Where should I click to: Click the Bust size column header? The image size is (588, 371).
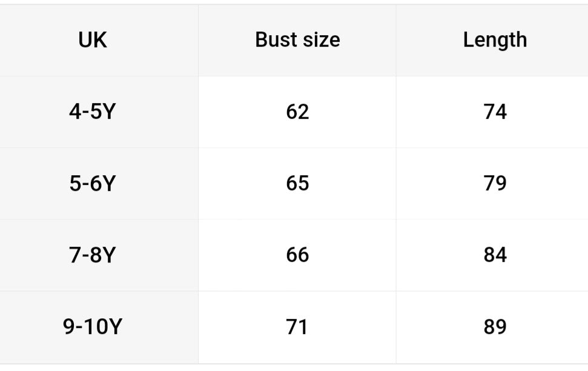297,40
